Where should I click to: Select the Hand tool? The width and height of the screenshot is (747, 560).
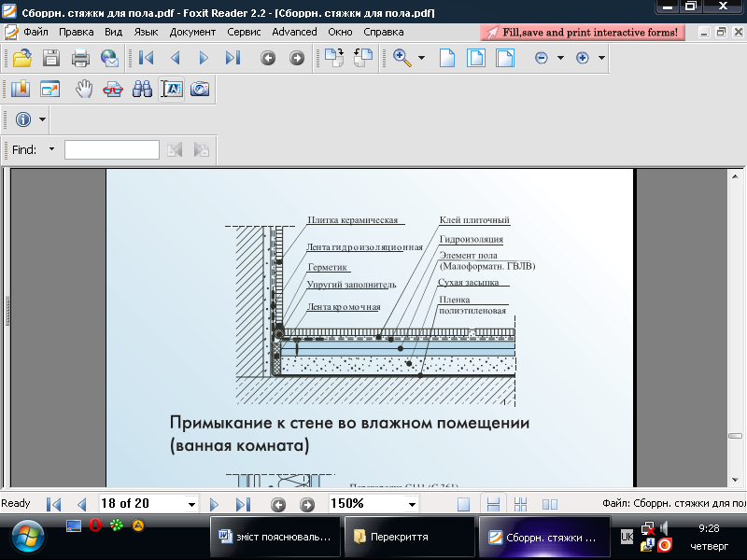[x=84, y=89]
